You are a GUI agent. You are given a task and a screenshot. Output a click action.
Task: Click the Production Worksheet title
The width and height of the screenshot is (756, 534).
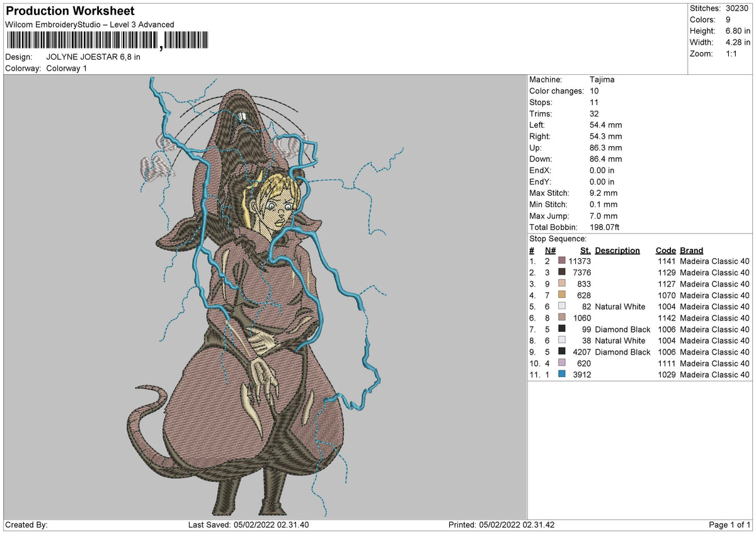[70, 11]
